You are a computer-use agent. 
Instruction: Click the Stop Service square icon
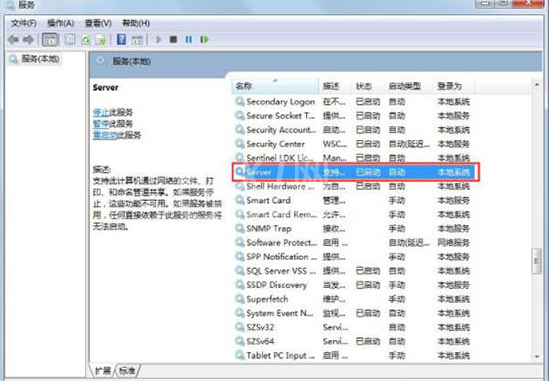click(x=173, y=40)
